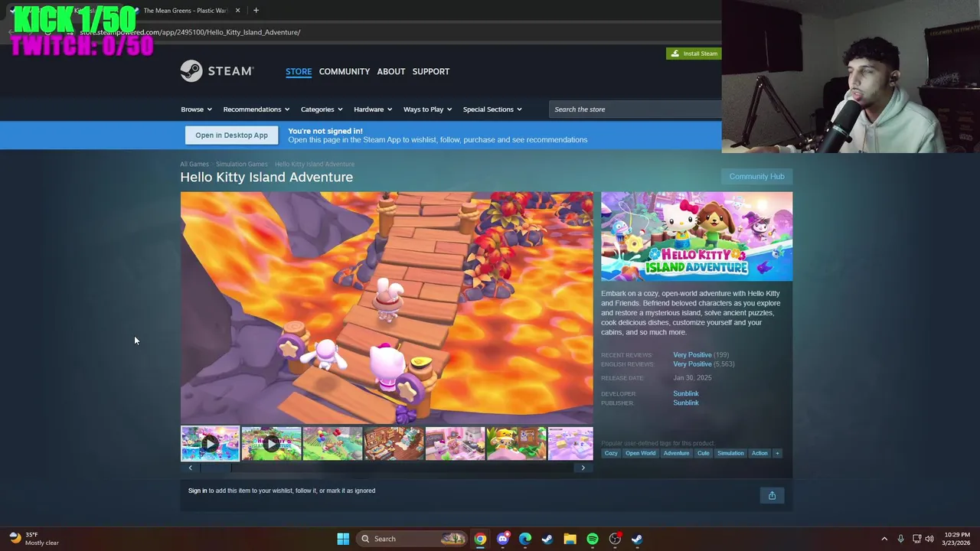
Task: Expand the Browse dropdown
Action: point(196,109)
